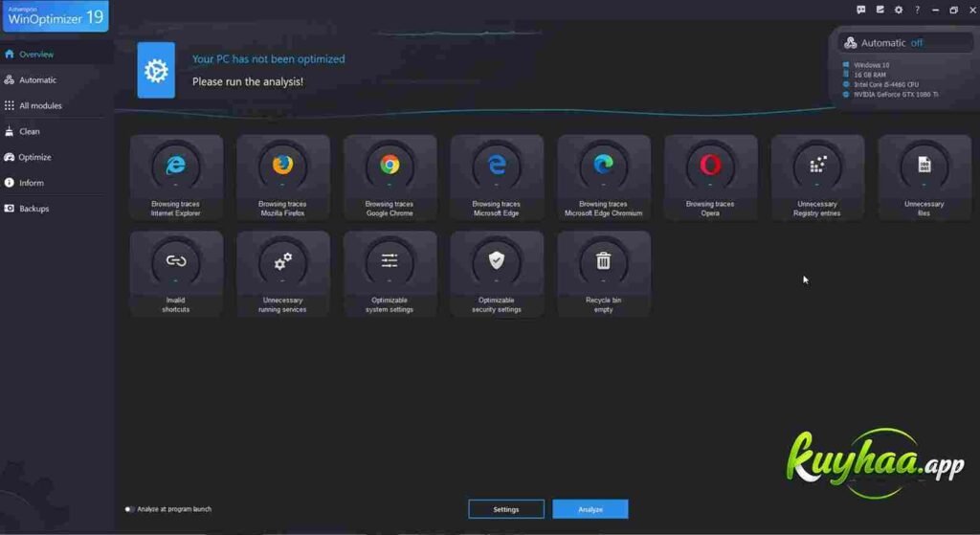Screen dimensions: 980x535
Task: Open Unnecessary Registry entries tile
Action: point(817,177)
